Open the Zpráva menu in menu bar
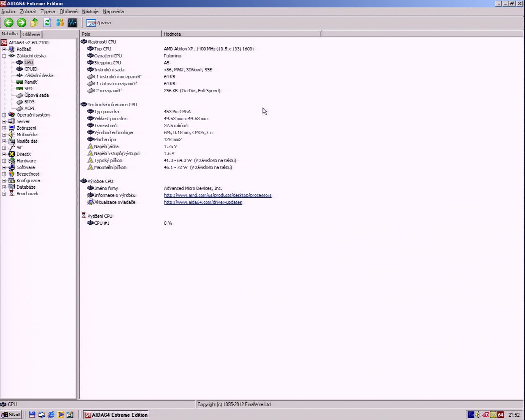 48,11
